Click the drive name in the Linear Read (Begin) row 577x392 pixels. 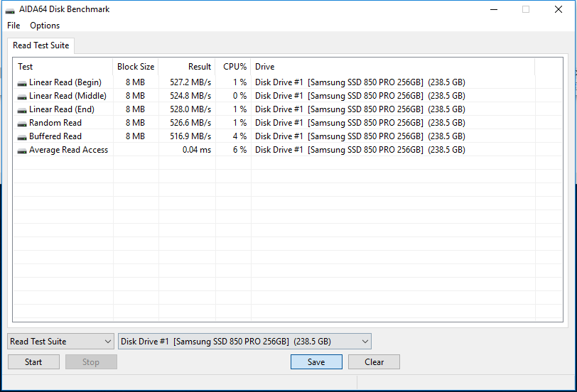pos(360,82)
